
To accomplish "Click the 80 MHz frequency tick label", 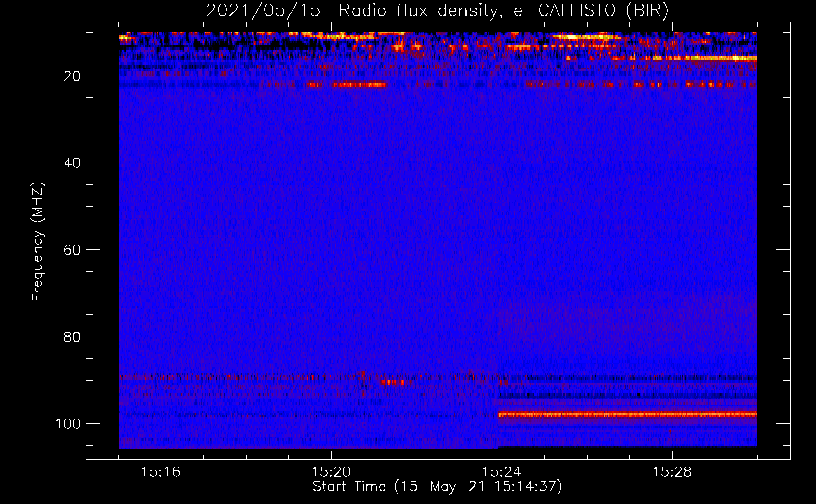I will (x=72, y=337).
